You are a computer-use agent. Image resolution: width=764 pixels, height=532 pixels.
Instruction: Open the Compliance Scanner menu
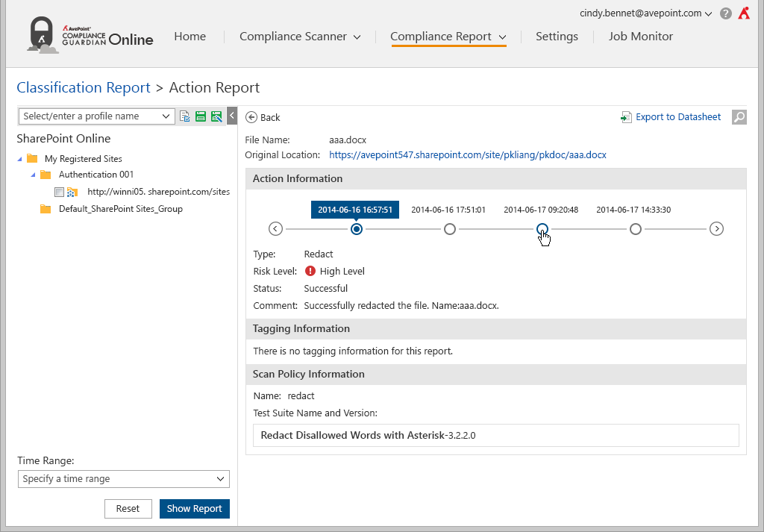coord(300,37)
